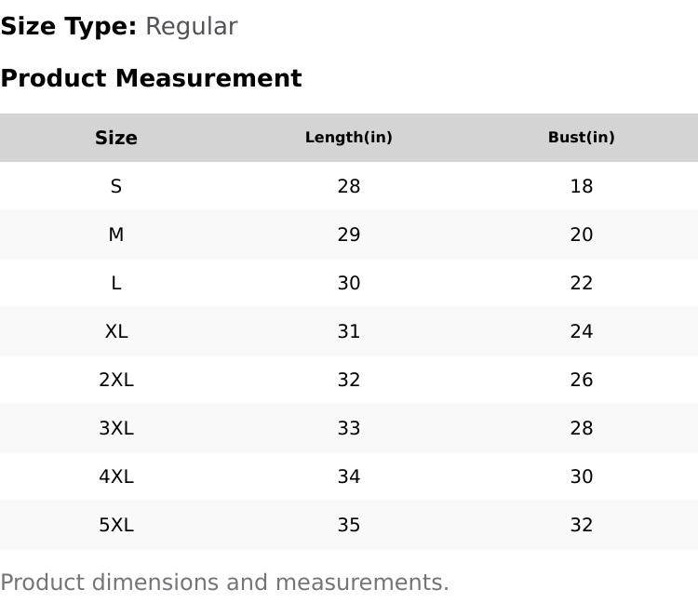Click length value 35 for size 5XL
This screenshot has height=616, width=698.
349,525
